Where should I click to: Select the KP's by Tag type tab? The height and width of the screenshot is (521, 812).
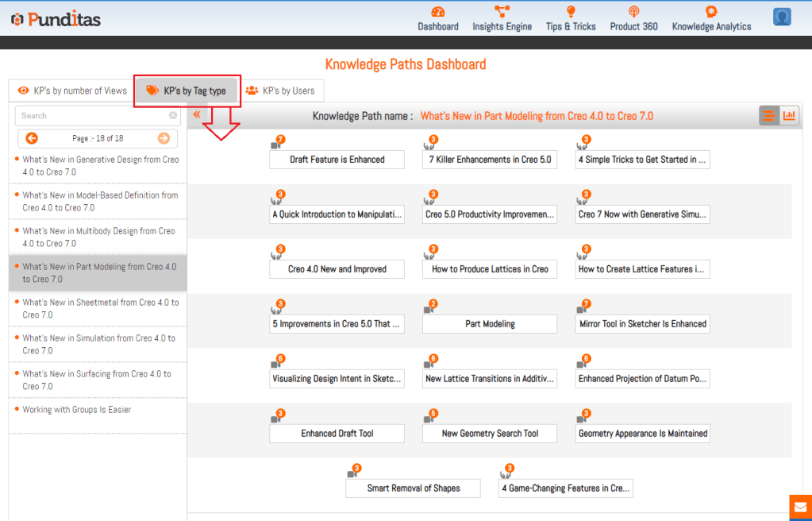187,91
